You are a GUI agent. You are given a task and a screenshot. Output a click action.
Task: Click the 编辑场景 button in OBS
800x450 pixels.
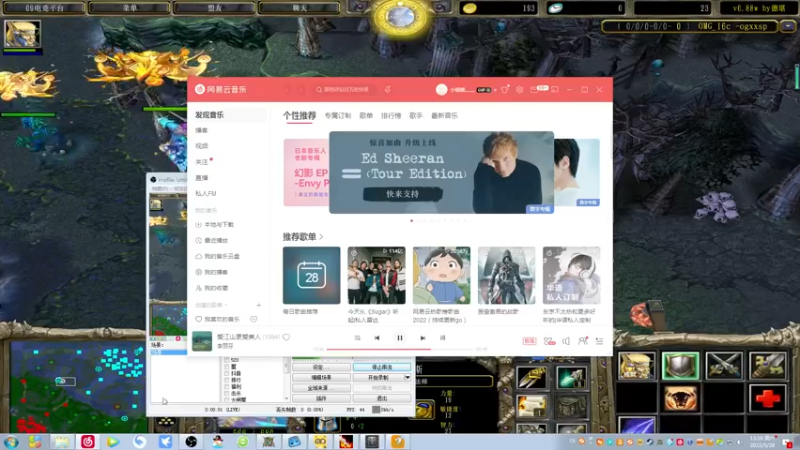coord(321,378)
